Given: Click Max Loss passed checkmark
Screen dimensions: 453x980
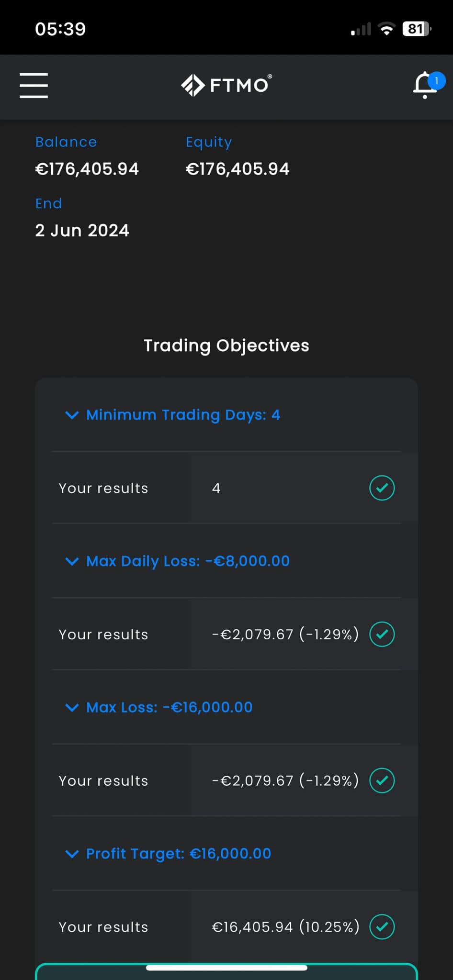Looking at the screenshot, I should click(x=382, y=780).
